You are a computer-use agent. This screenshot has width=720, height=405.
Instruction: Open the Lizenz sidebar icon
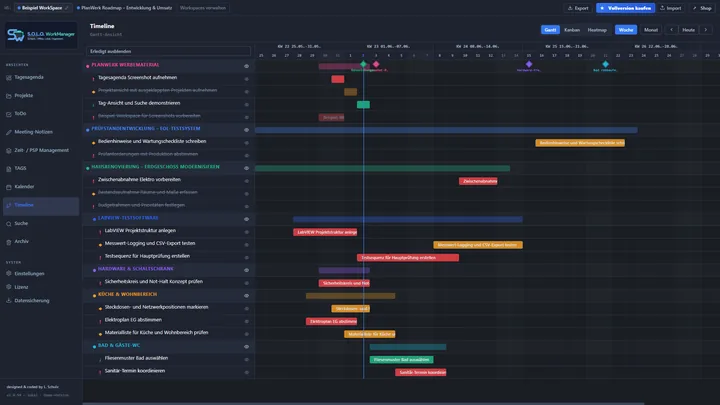(x=9, y=287)
